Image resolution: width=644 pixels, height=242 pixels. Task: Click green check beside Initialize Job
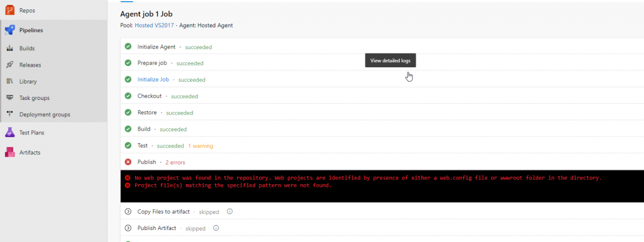pos(128,80)
